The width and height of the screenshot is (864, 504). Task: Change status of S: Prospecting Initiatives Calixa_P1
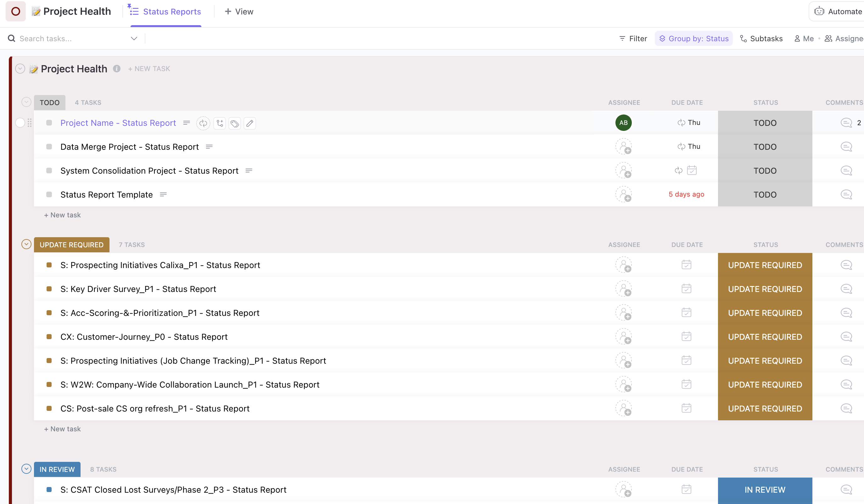(x=765, y=265)
